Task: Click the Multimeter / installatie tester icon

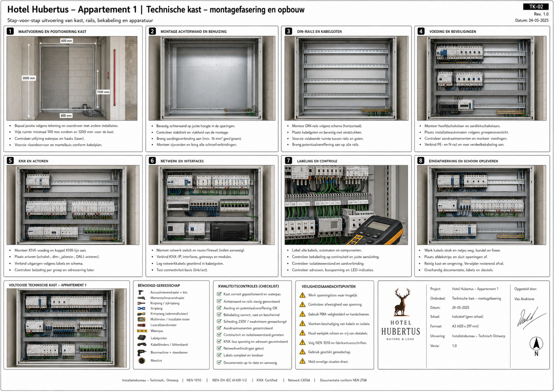Action: (x=141, y=319)
